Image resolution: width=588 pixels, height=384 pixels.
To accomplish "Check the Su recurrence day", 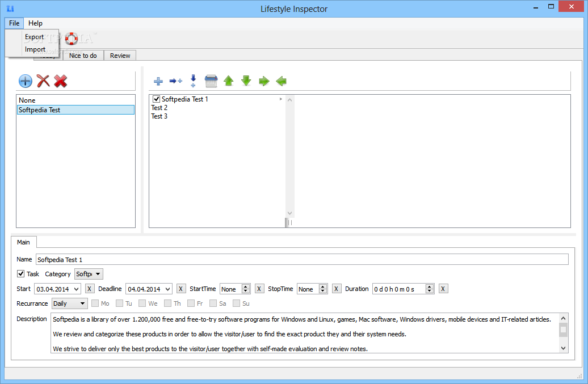I will pyautogui.click(x=236, y=303).
